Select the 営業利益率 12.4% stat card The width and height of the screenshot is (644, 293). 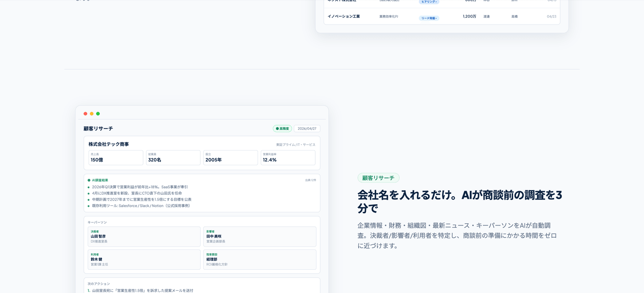click(288, 158)
